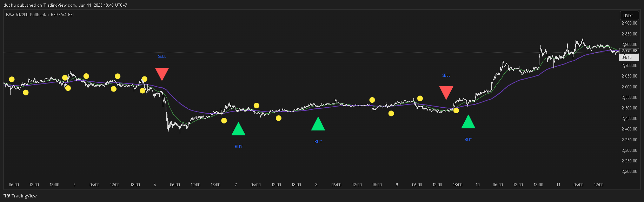Click the yellow dot left of the first BUY triangle
The image size is (644, 202).
tap(224, 121)
